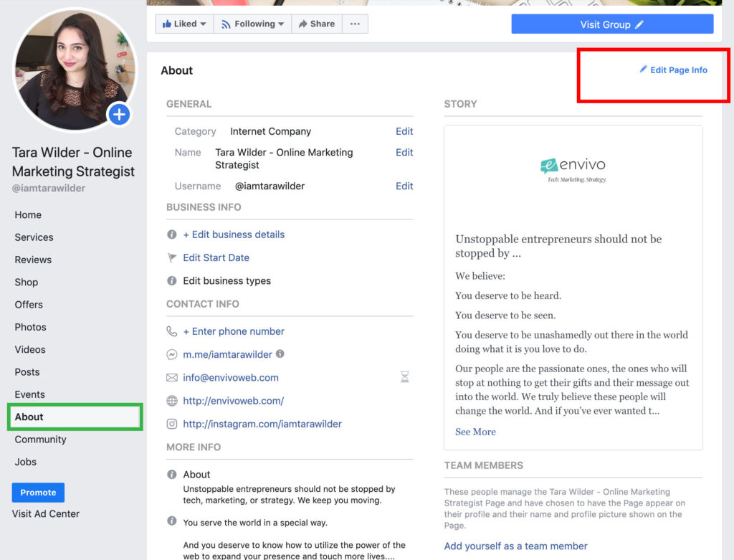Open Reviews in the sidebar
The height and width of the screenshot is (560, 734).
pos(33,260)
